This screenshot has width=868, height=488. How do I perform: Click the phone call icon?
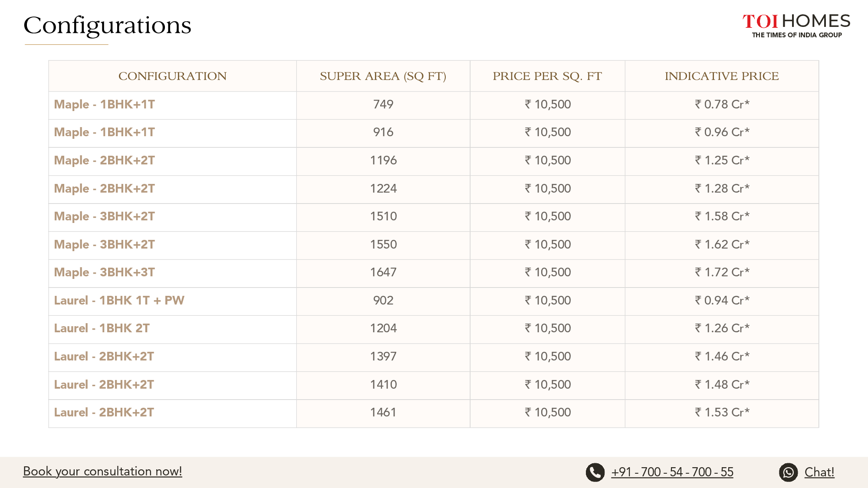click(x=595, y=472)
